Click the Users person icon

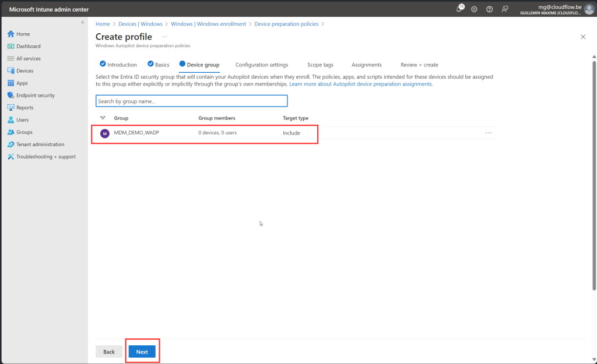tap(10, 120)
